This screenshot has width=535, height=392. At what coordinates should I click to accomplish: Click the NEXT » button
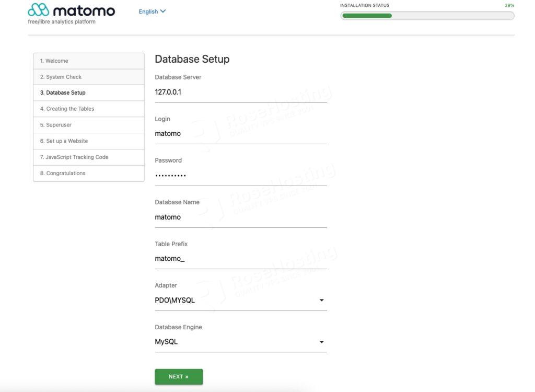tap(179, 377)
